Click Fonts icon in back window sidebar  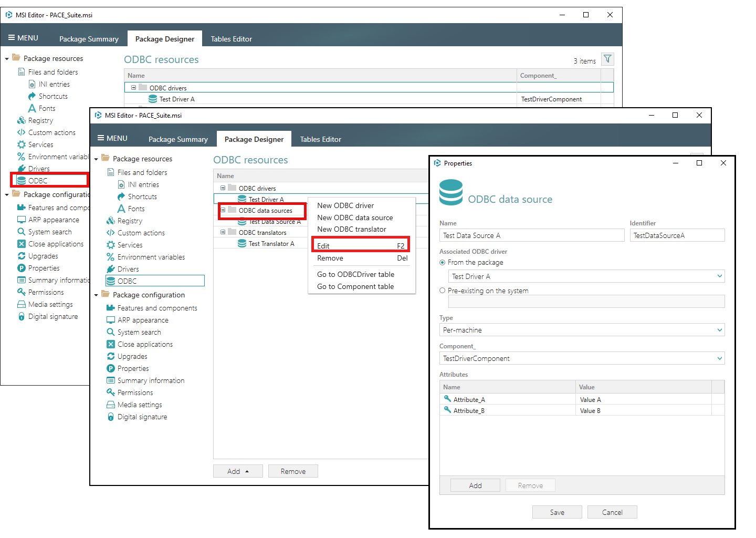coord(32,108)
